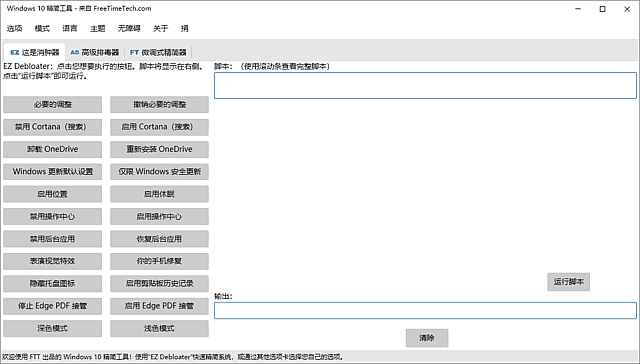Click the 你的手机修复 button
The height and width of the screenshot is (364, 640).
click(159, 261)
